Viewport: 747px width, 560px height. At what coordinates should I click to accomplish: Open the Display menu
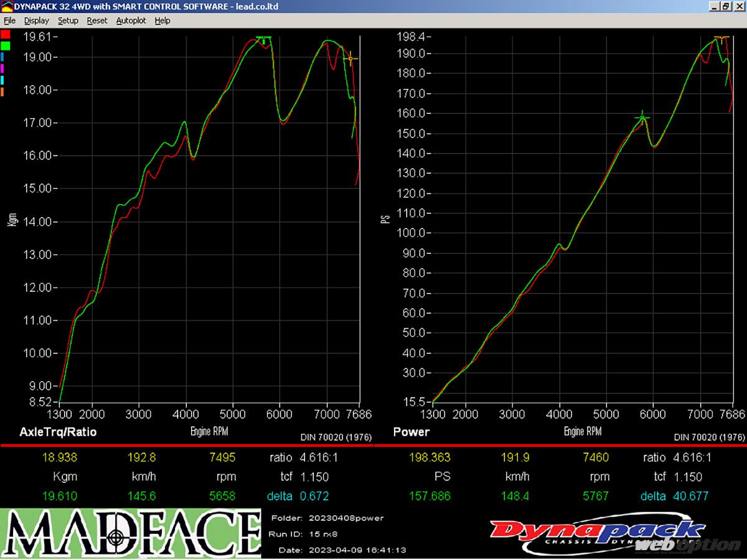tap(36, 21)
